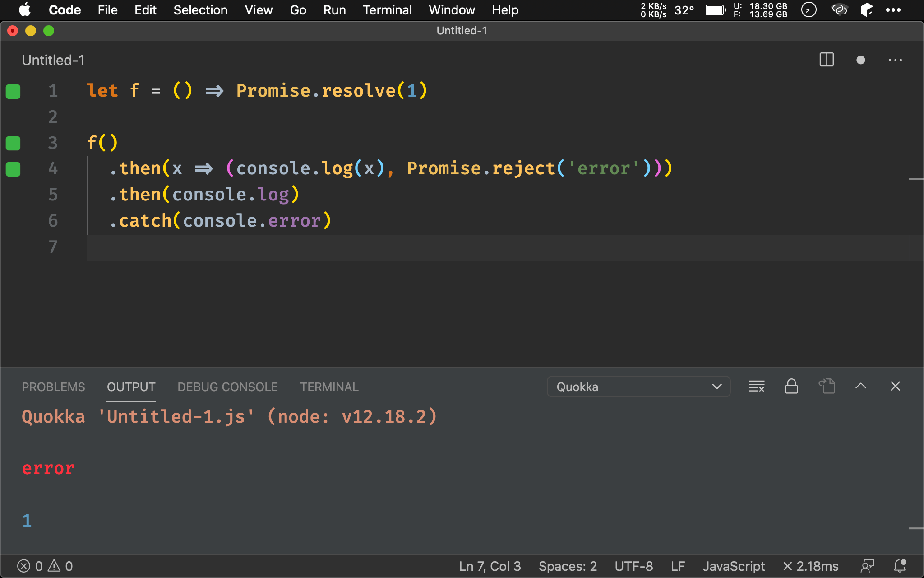Click 'console.log' inside then on line 5
Image resolution: width=924 pixels, height=578 pixels.
(x=231, y=195)
